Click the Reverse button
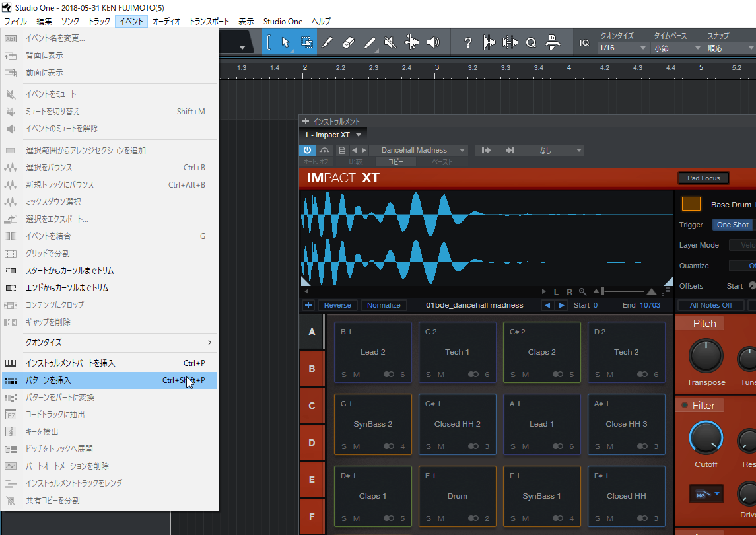The image size is (756, 535). [337, 305]
